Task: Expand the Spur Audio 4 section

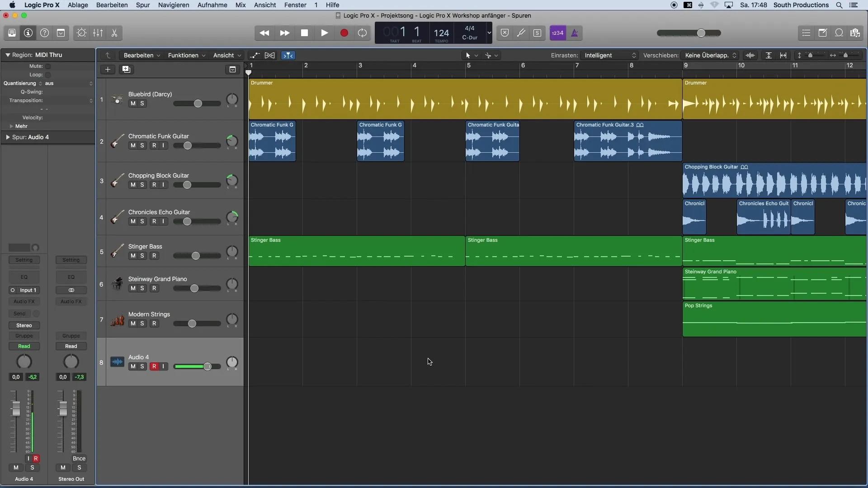Action: click(x=8, y=137)
